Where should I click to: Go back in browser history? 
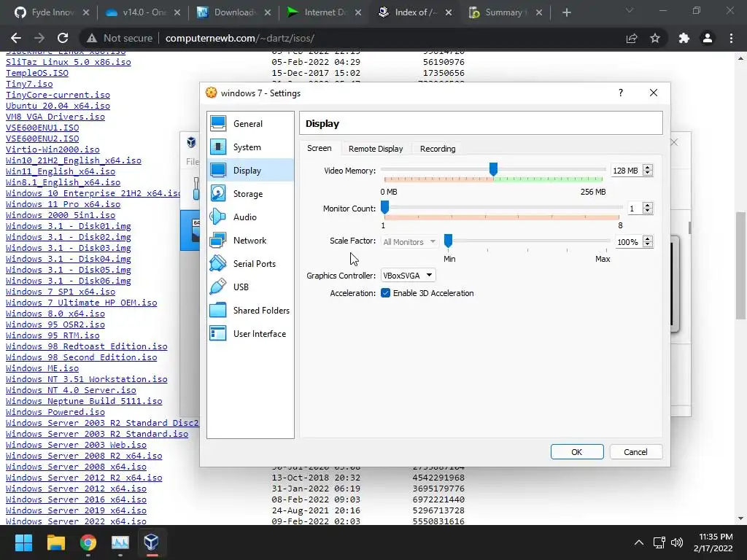[16, 38]
